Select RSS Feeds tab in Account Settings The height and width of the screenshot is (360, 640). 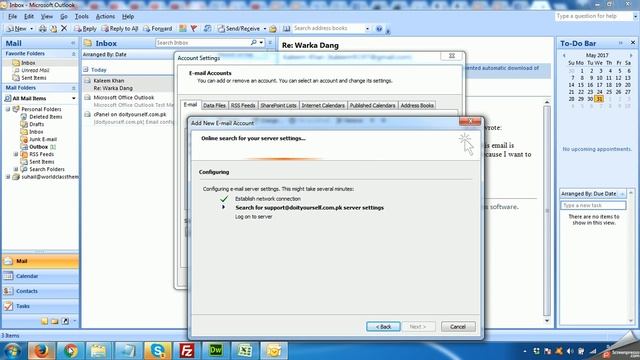243,105
